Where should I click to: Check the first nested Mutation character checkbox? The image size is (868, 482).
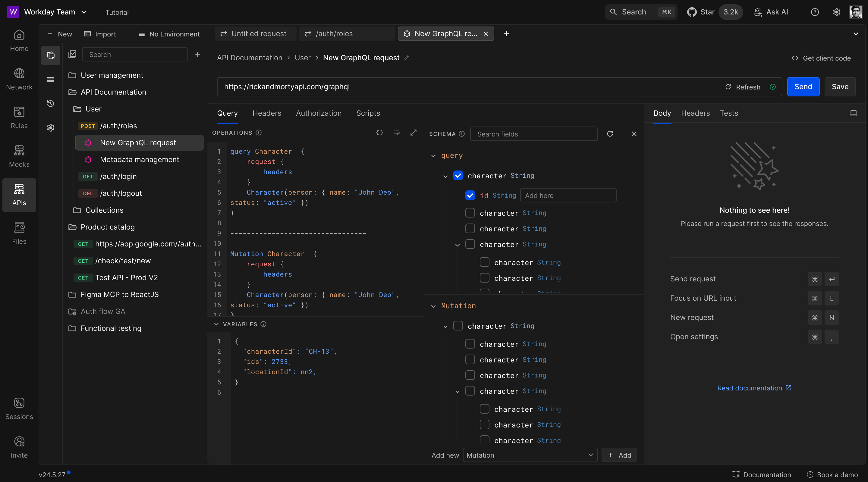470,344
